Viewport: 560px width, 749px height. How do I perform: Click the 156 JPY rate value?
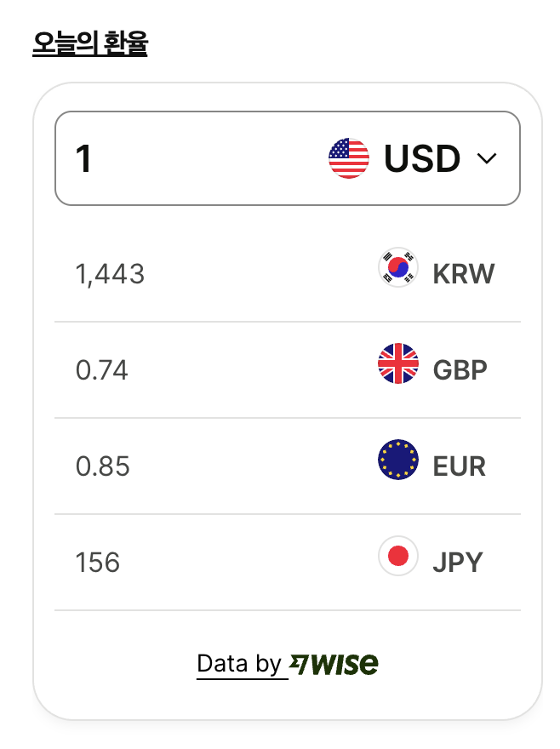tap(98, 563)
